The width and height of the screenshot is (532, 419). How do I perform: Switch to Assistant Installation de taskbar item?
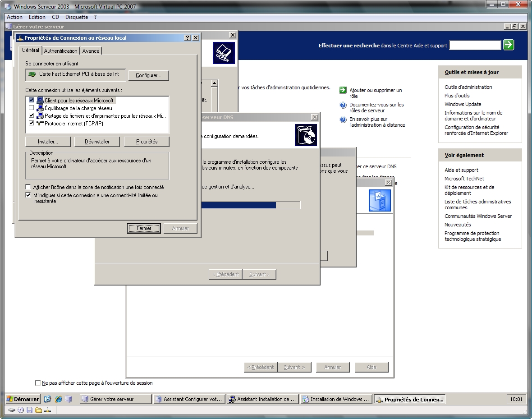262,399
